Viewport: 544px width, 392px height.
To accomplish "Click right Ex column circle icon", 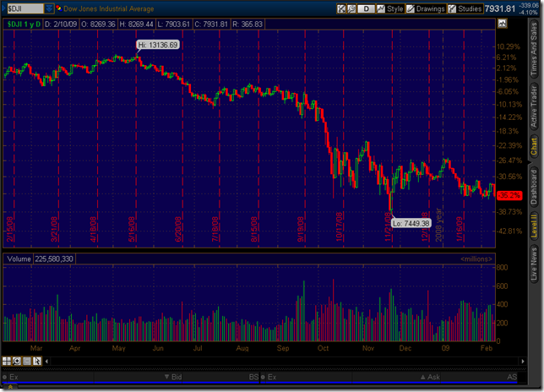I will pos(263,377).
